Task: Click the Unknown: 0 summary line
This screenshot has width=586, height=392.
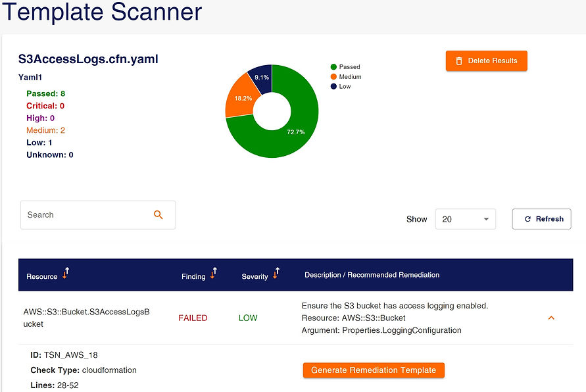Action: click(x=50, y=155)
